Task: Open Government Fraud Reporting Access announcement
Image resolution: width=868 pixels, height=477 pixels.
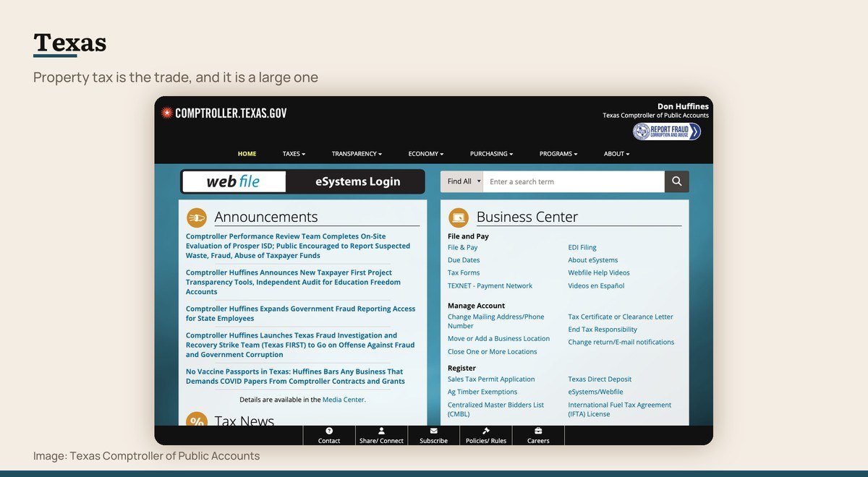Action: click(x=300, y=314)
